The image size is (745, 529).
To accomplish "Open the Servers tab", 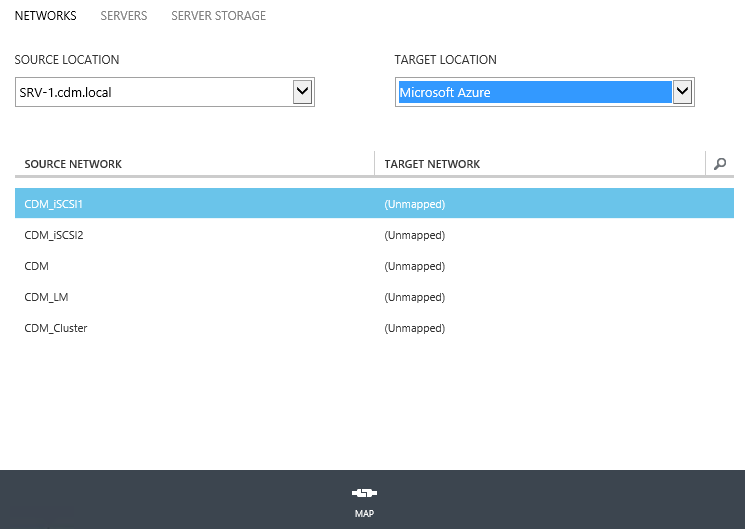I will (124, 16).
